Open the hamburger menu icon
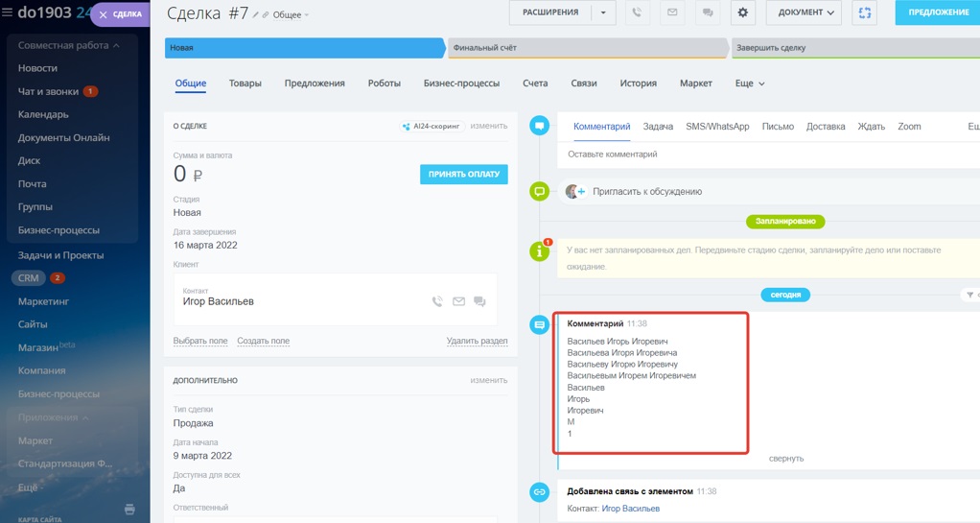 pos(8,12)
